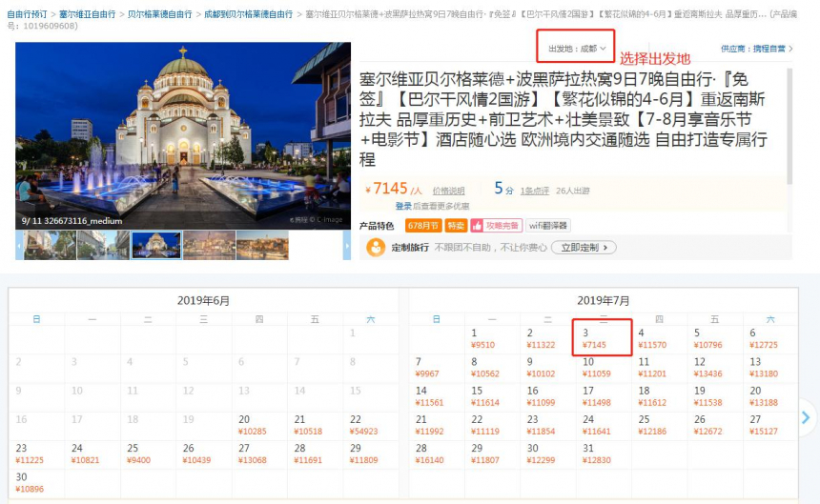Select July 14 priced ¥11561
The width and height of the screenshot is (820, 504).
click(437, 397)
